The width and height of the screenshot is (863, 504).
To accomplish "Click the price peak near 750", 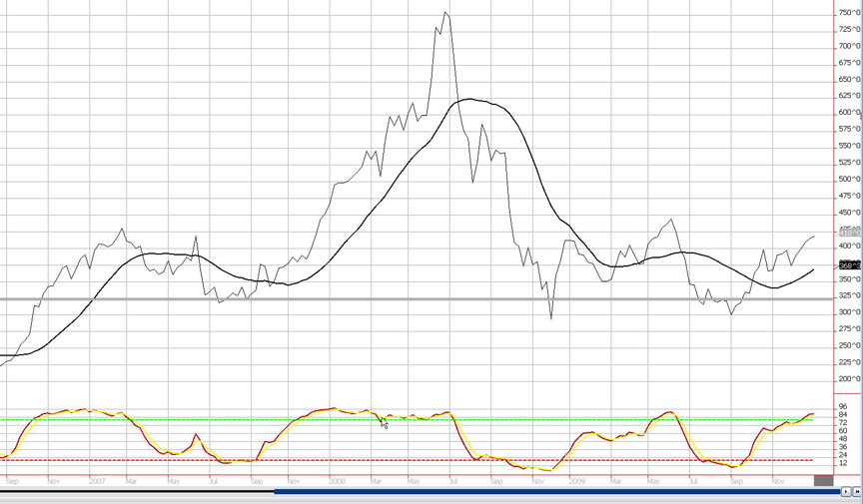I will (x=445, y=13).
